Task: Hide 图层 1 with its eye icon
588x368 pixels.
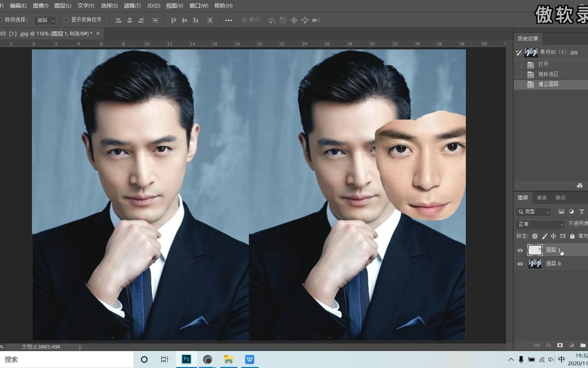Action: click(520, 250)
